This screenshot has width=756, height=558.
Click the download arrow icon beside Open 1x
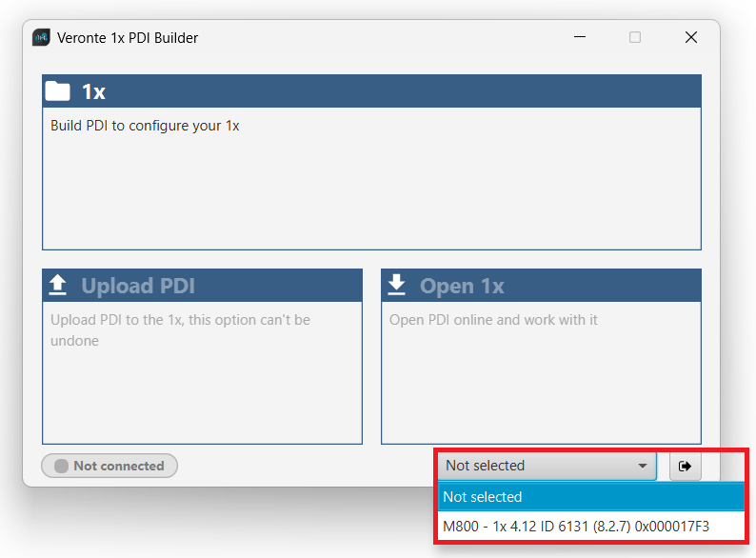[x=397, y=285]
